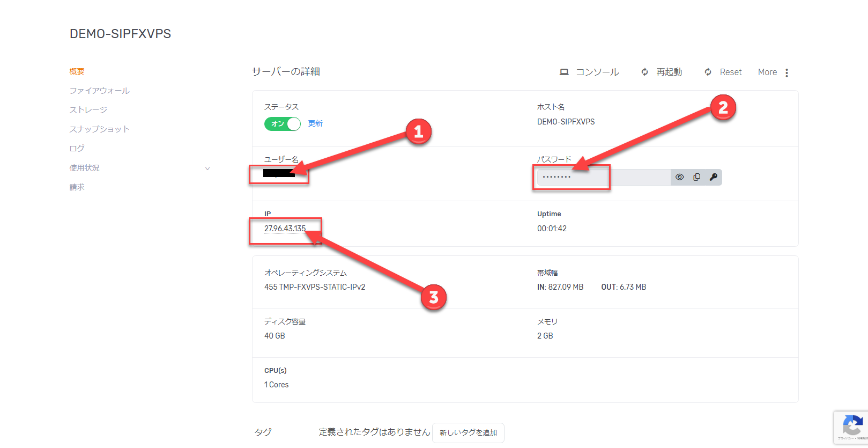The height and width of the screenshot is (448, 868).
Task: Click the OS value 455 TMP-FXVPS-STATIC-IPv2
Action: (x=315, y=287)
